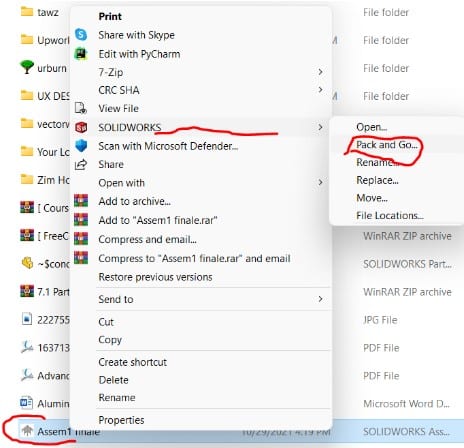Expand the CRC SHA submenu arrow

click(x=320, y=90)
